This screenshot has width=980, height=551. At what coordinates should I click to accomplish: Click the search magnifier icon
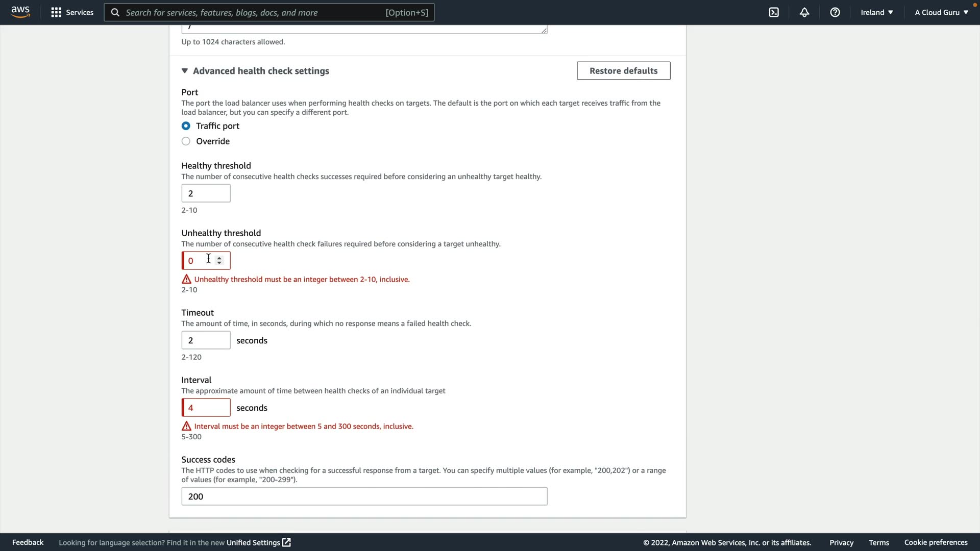115,12
